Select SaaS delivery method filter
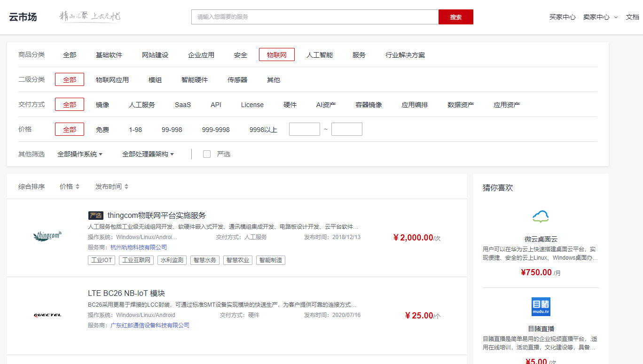This screenshot has width=643, height=364. pyautogui.click(x=183, y=105)
